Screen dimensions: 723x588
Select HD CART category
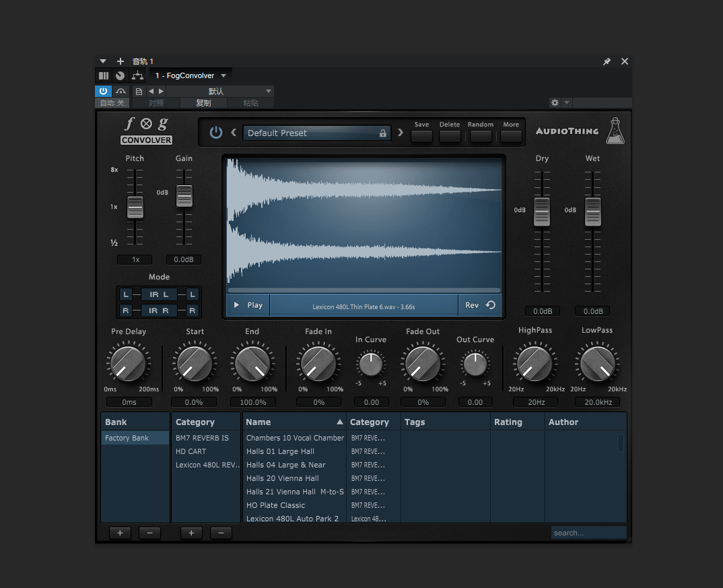(206, 451)
